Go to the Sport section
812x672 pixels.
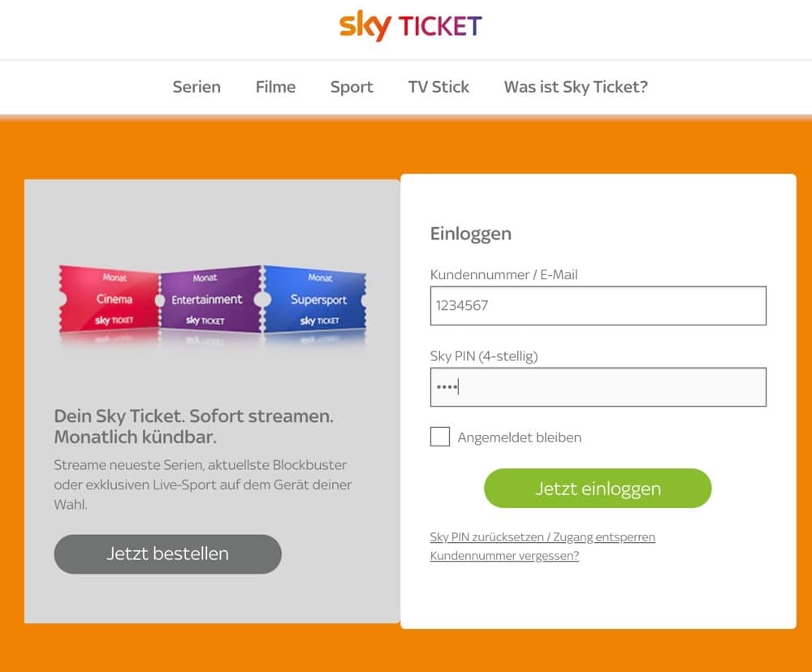click(x=352, y=87)
